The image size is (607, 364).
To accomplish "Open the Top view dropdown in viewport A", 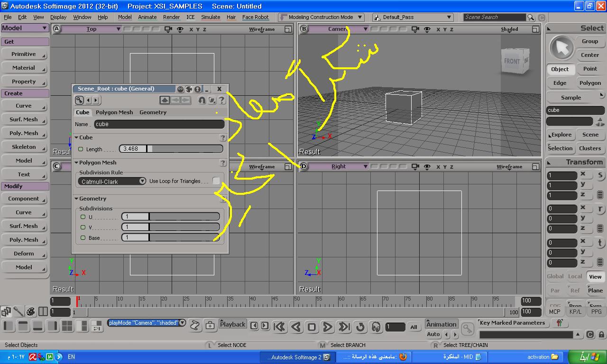I will coord(92,29).
